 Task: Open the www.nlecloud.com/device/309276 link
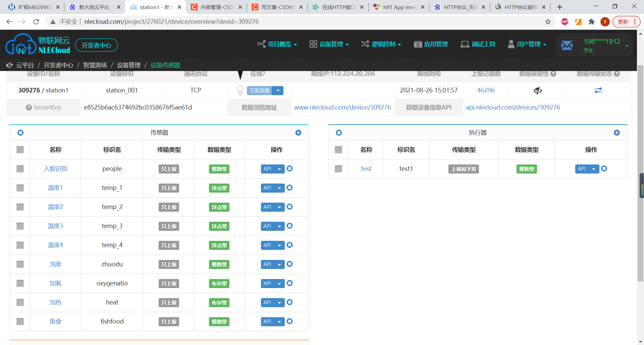pyautogui.click(x=342, y=108)
